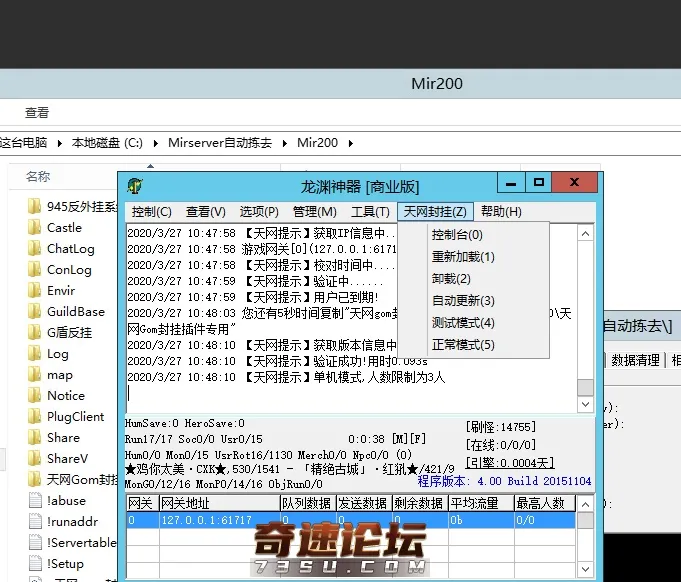Image resolution: width=681 pixels, height=582 pixels.
Task: Click the 队列数据 column header
Action: (x=307, y=503)
